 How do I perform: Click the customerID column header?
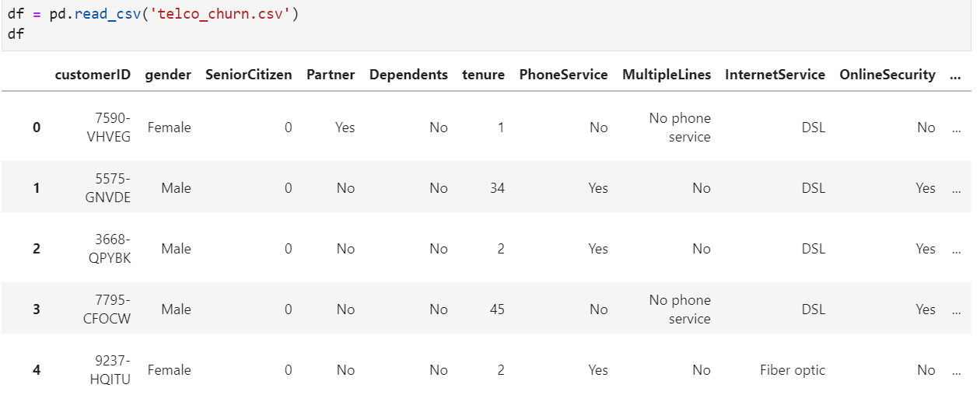point(93,75)
